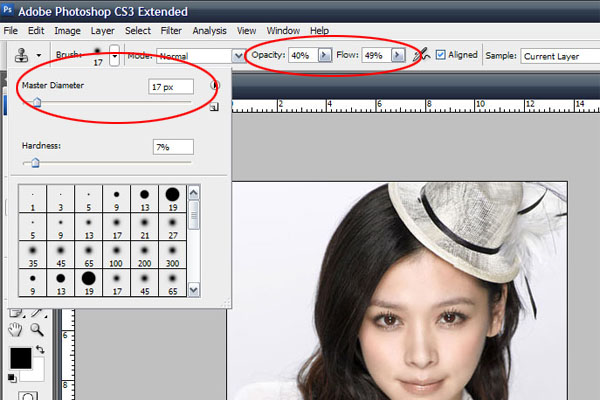Open the Opacity slider arrow
Viewport: 600px width, 400px height.
pos(325,56)
